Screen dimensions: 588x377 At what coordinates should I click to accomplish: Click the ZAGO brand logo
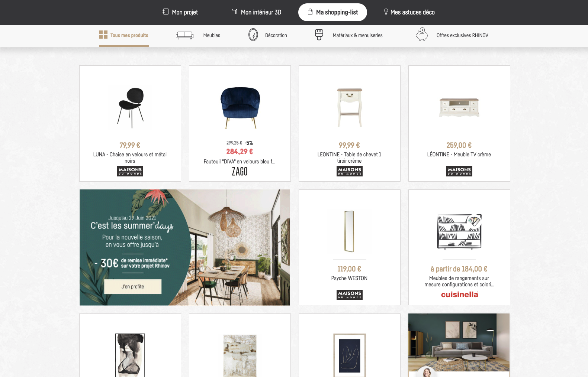pos(240,171)
